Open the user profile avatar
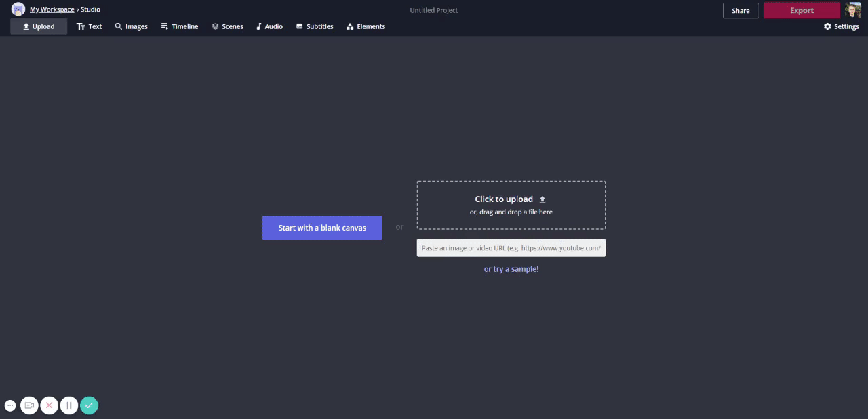Screen dimensions: 868x419 click(x=852, y=10)
